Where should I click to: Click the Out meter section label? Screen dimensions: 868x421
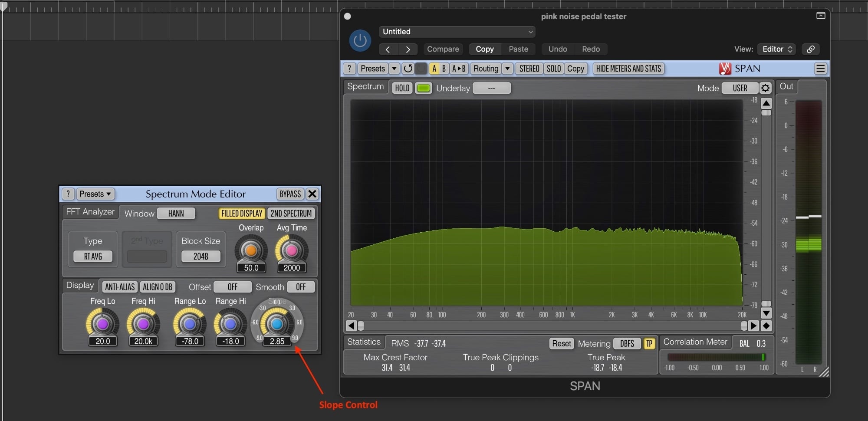tap(786, 86)
